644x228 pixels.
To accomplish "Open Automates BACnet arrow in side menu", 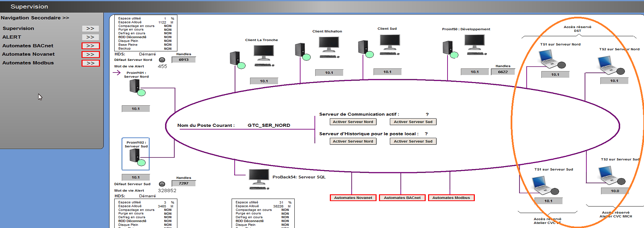I will point(90,46).
